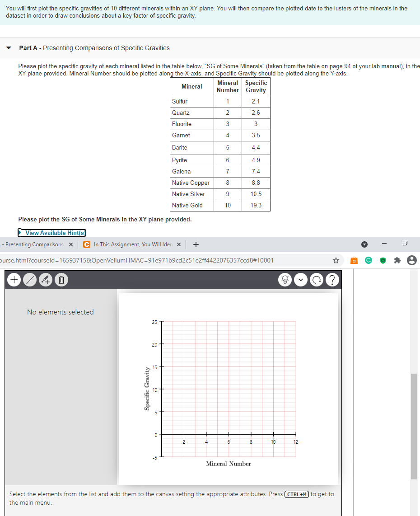420x516 pixels.
Task: Open the extensions puzzle icon
Action: pos(397,260)
